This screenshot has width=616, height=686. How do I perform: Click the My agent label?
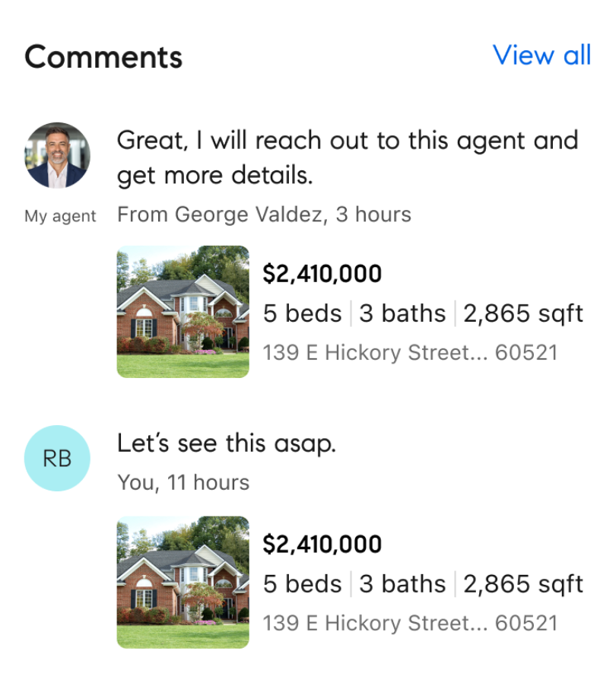(x=60, y=216)
